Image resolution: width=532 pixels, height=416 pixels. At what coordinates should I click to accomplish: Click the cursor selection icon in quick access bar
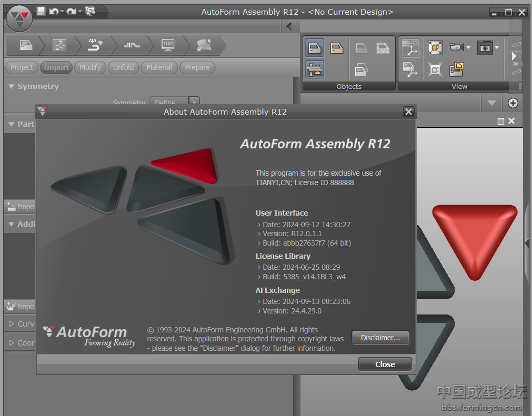[91, 12]
